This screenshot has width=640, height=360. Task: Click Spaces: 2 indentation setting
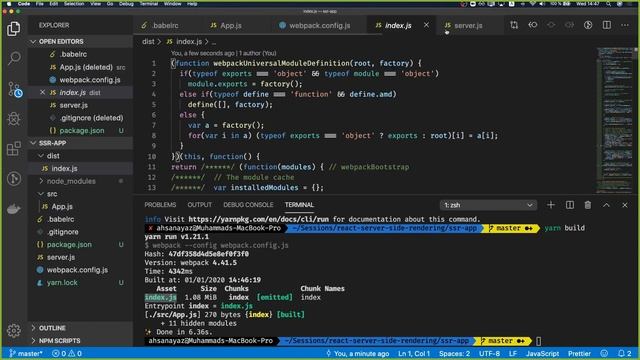454,353
